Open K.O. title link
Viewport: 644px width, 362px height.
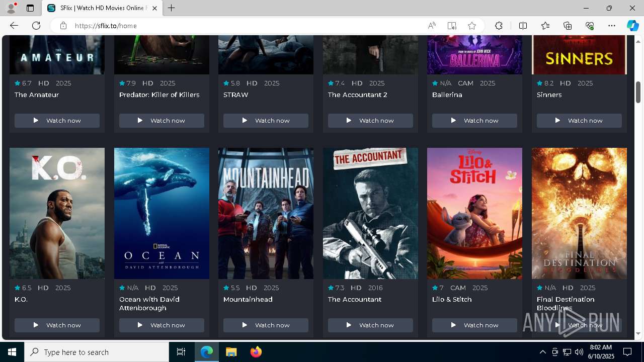(21, 299)
